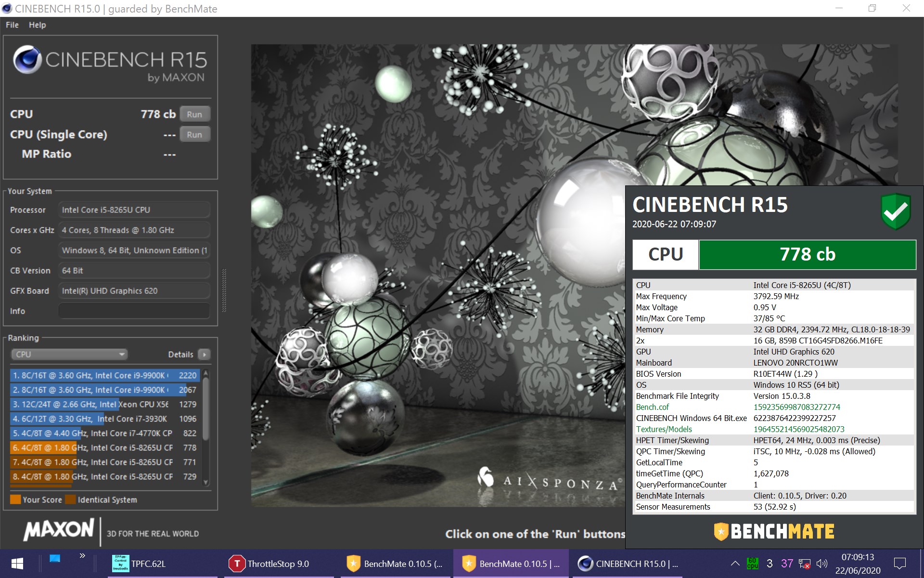This screenshot has width=924, height=578.
Task: Run the CPU benchmark test
Action: [x=194, y=114]
